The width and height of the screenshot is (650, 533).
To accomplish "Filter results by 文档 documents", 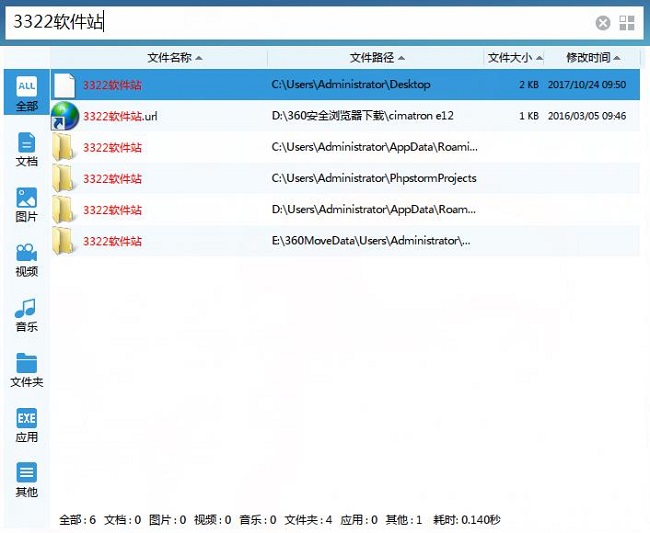I will 27,149.
